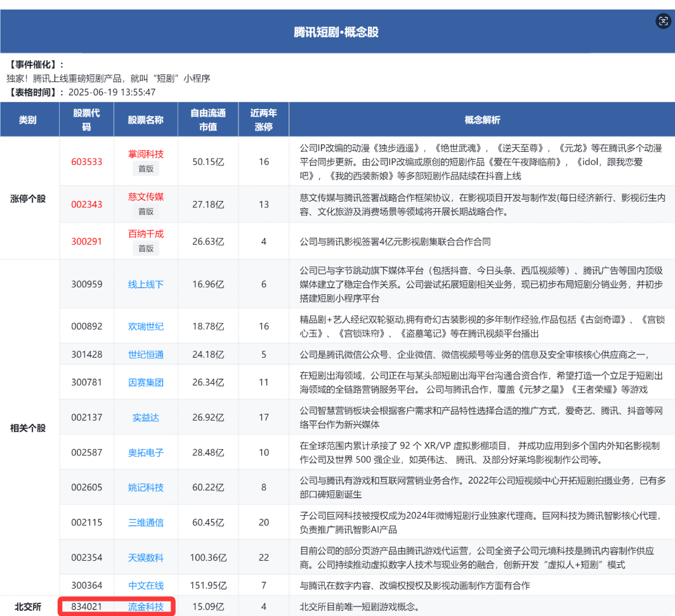The height and width of the screenshot is (616, 675).
Task: Open the 因赛集团 stock link
Action: (x=146, y=383)
